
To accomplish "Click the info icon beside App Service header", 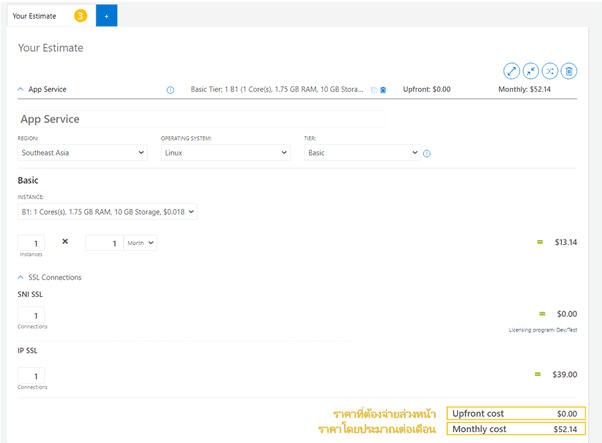I will (x=170, y=90).
